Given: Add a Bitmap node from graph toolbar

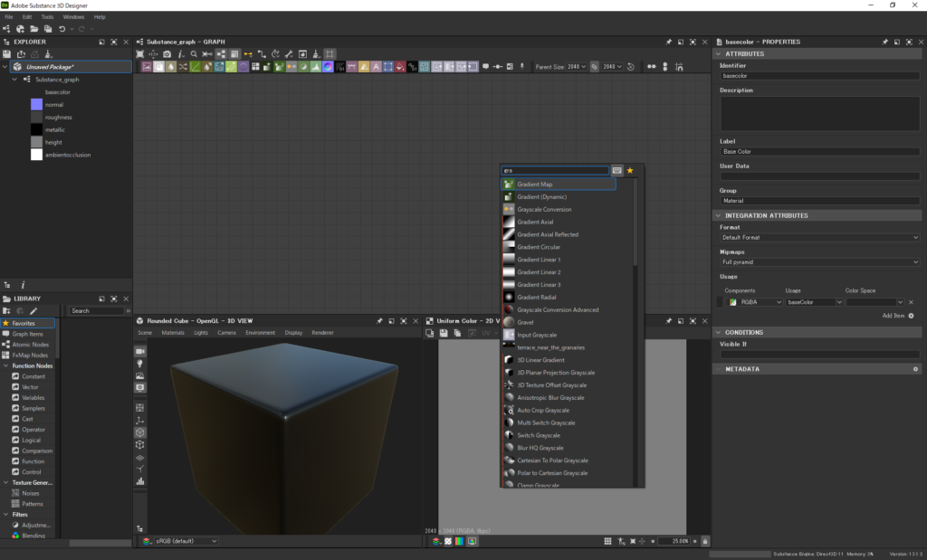Looking at the screenshot, I should pos(147,67).
